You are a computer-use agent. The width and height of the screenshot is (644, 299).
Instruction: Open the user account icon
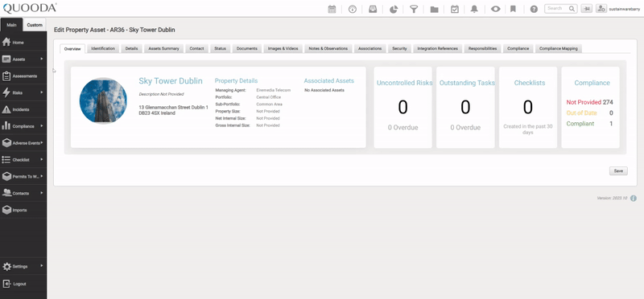(601, 9)
